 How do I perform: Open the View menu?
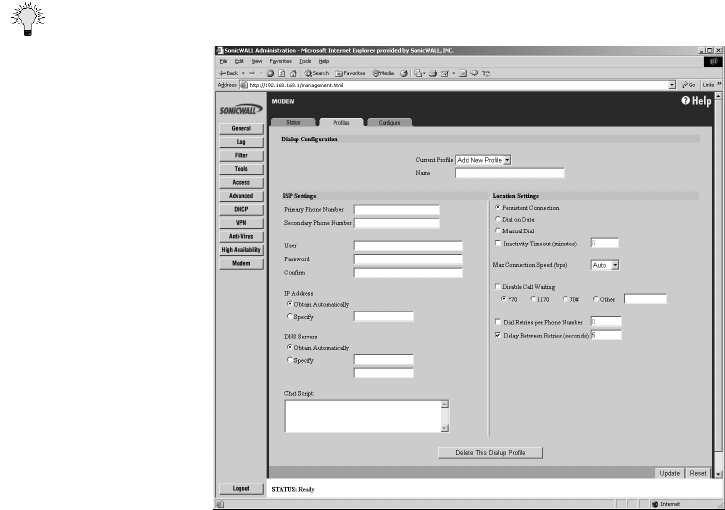[x=257, y=61]
